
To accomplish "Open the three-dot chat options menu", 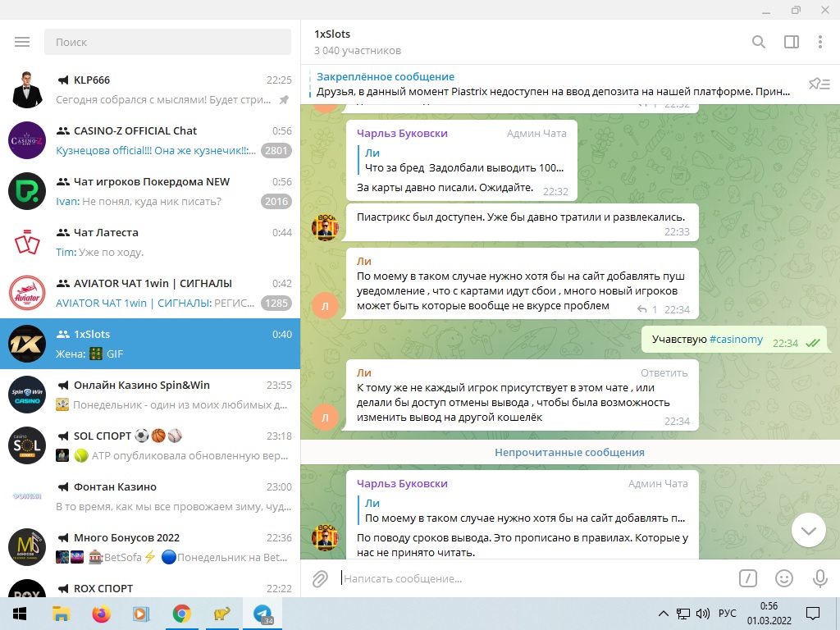I will pos(819,42).
